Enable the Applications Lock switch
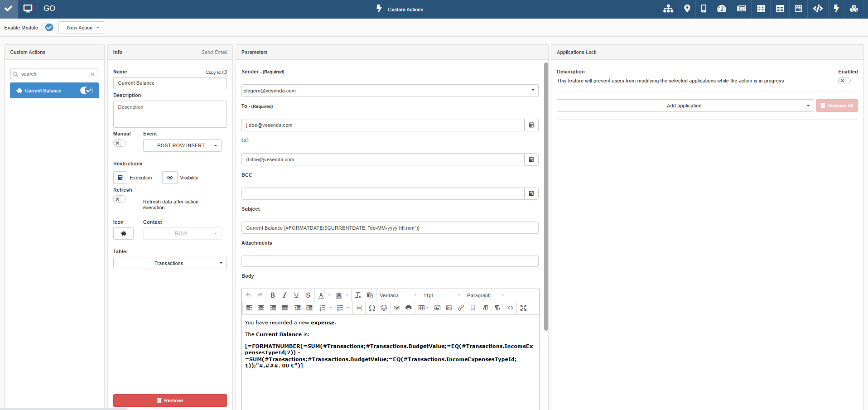868x410 pixels. pyautogui.click(x=844, y=81)
